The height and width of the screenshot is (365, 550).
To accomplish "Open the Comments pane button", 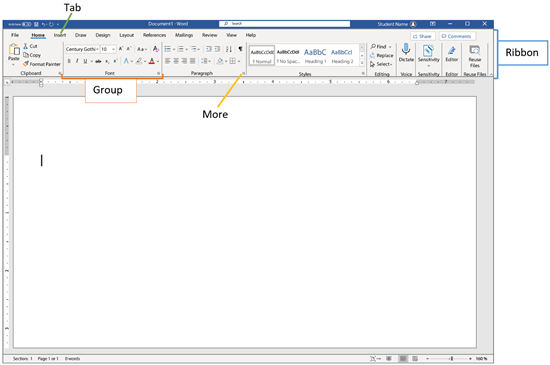I will [x=457, y=36].
